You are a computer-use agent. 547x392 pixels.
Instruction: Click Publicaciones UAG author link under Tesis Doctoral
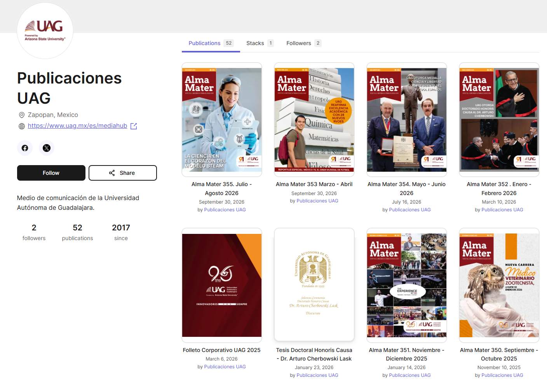[317, 375]
